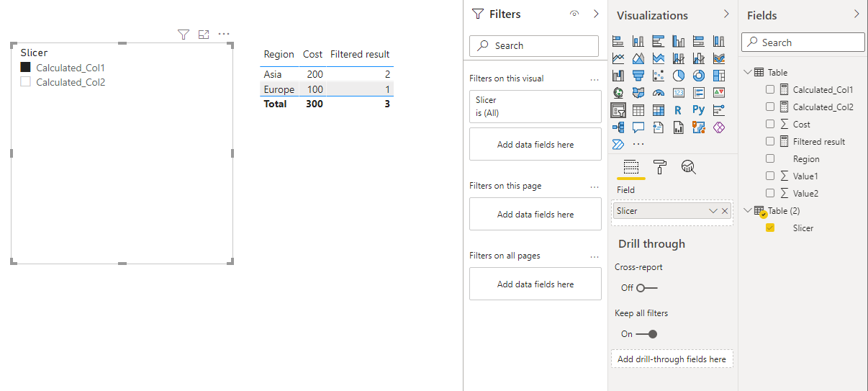Tick the Value2 field checkbox
Screen dimensions: 868x391
[770, 193]
